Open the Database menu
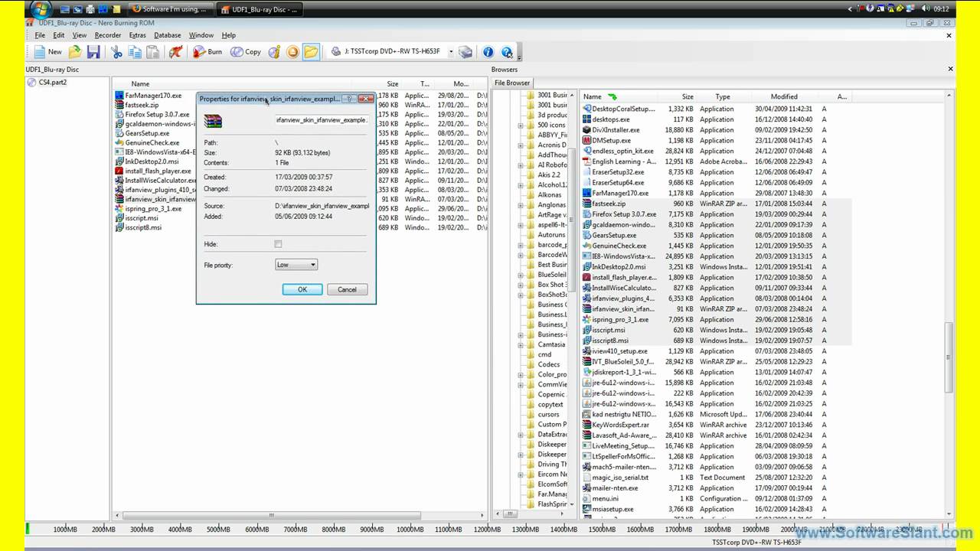 [x=168, y=35]
